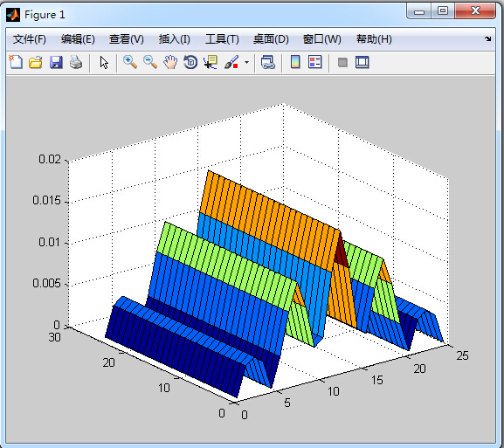The height and width of the screenshot is (448, 504).
Task: Print the figure using the printer icon
Action: tap(76, 62)
